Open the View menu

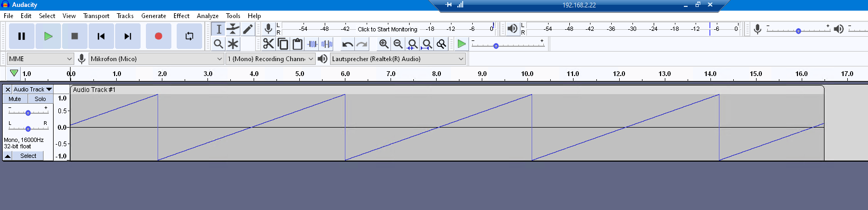(x=69, y=16)
